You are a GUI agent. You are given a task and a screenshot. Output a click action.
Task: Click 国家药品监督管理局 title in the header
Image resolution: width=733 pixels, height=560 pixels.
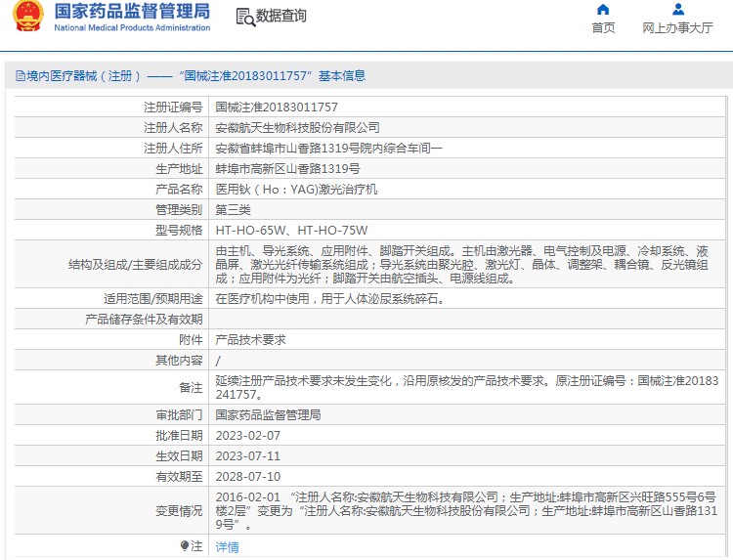pos(132,11)
